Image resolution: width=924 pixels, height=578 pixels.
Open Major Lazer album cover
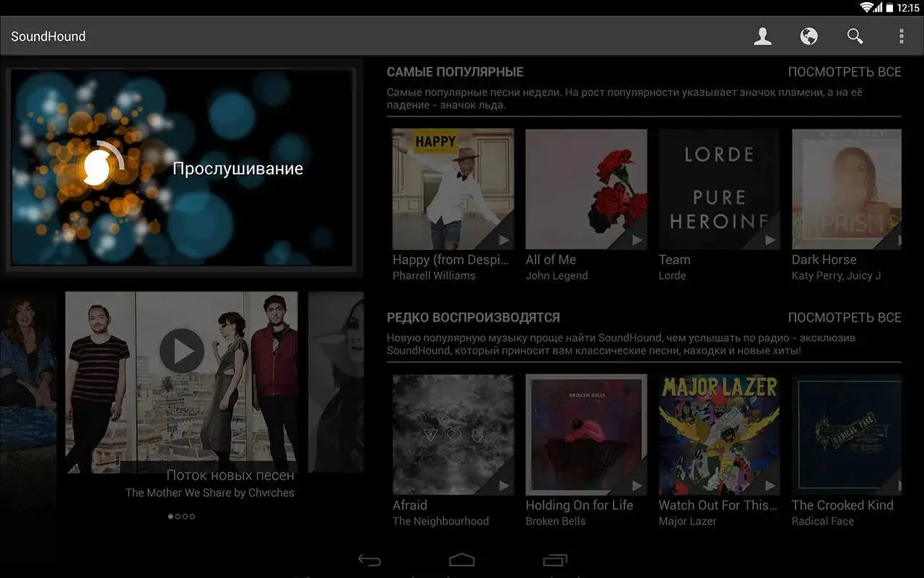[x=719, y=435]
